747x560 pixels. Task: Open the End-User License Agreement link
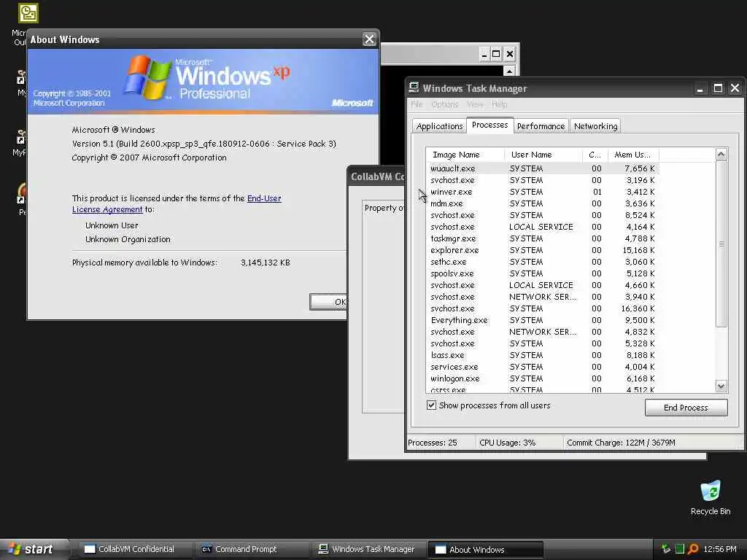click(x=177, y=204)
